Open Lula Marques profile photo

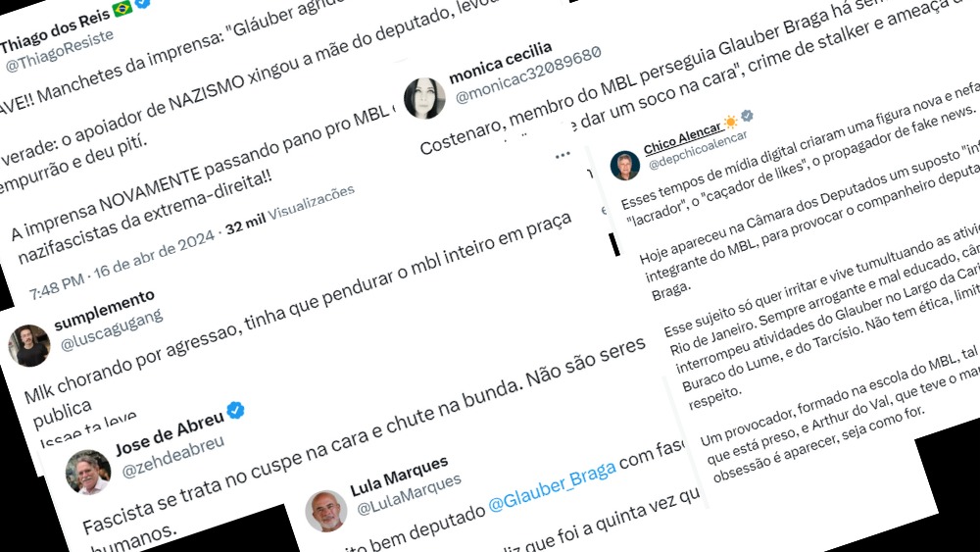pyautogui.click(x=326, y=510)
